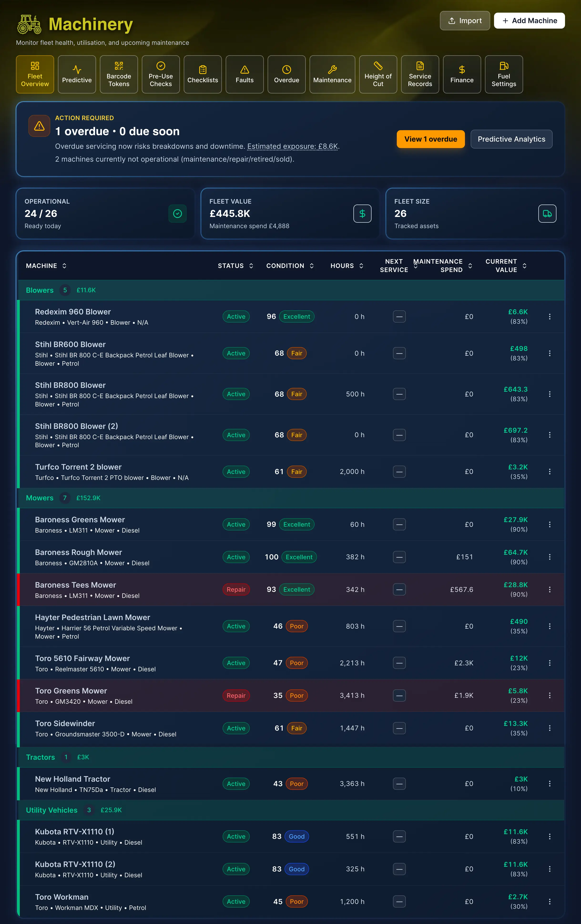Click next service dash icon for Kubota RTV-X1110 (2)
The image size is (581, 924).
[x=399, y=869]
